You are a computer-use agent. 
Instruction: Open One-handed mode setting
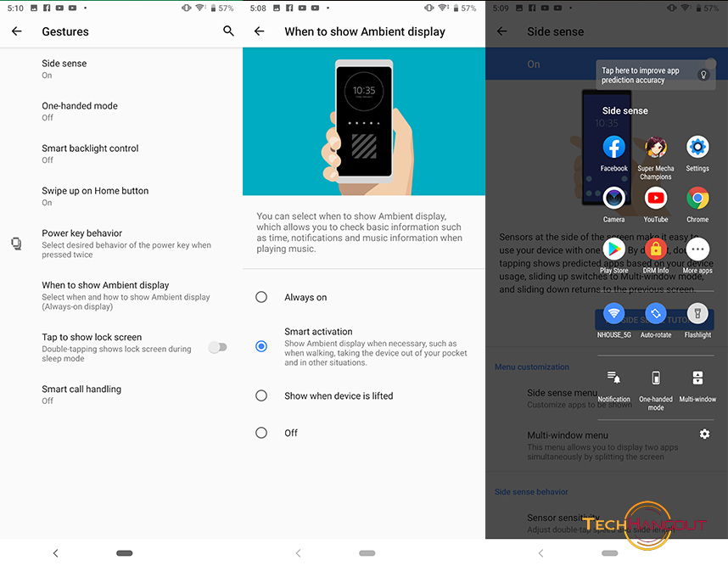(x=121, y=111)
